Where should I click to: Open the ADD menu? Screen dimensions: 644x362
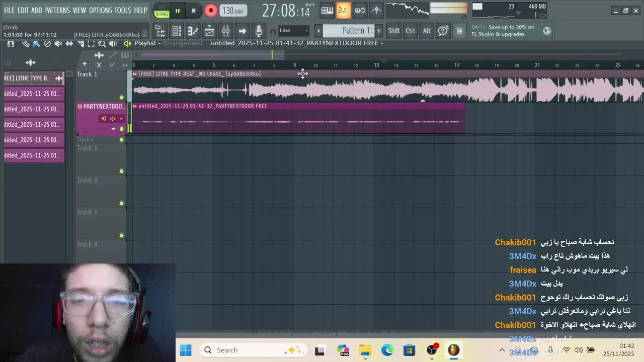click(37, 10)
